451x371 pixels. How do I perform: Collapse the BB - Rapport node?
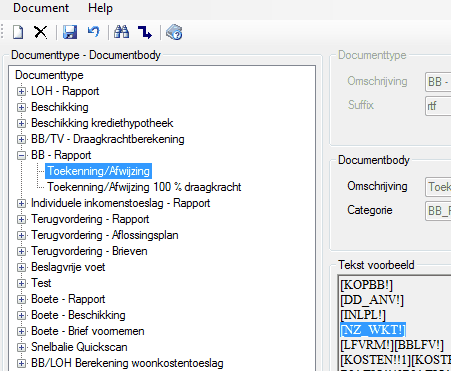21,155
